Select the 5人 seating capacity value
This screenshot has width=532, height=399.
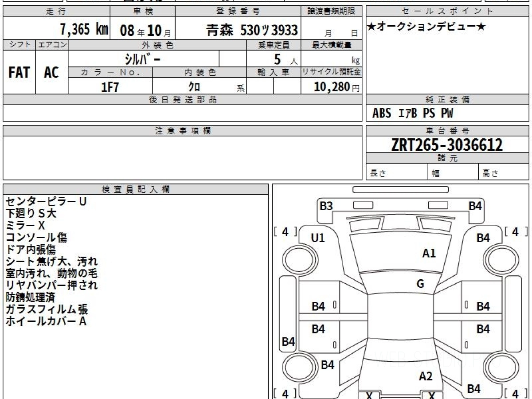[x=286, y=59]
